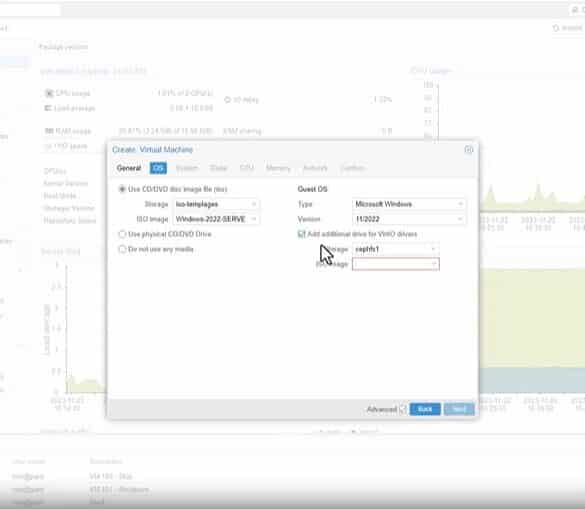Open the Disks tab in wizard
The image size is (585, 509).
click(x=219, y=168)
